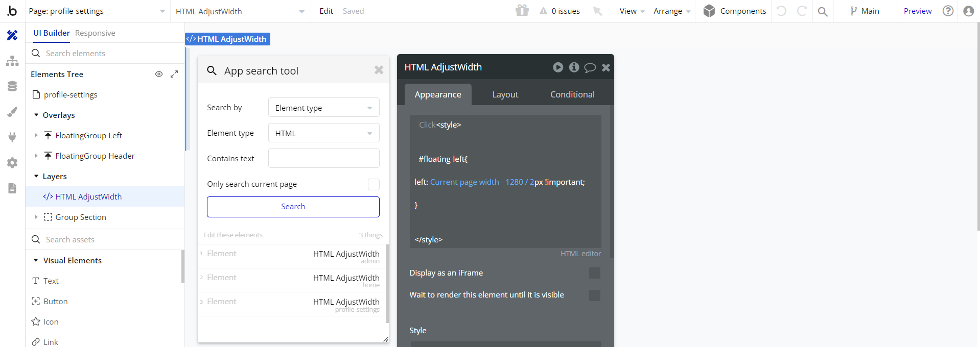980x347 pixels.
Task: Open HTML AdjustWidth result on profile-settings
Action: pyautogui.click(x=292, y=304)
